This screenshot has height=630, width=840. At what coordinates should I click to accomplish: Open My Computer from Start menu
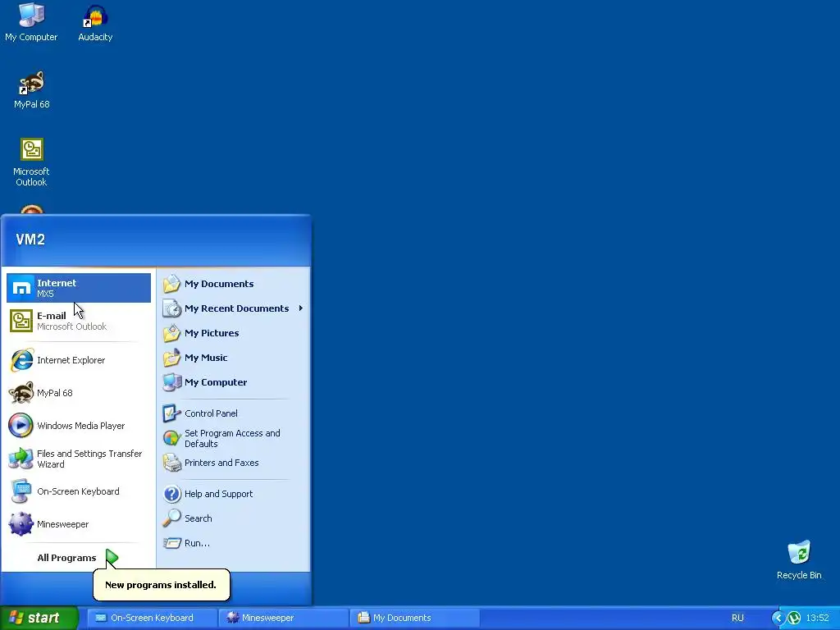coord(234,382)
